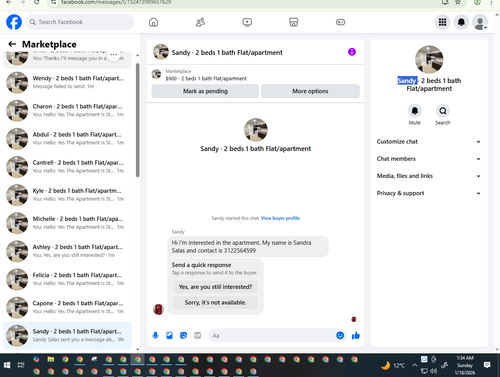500x377 pixels.
Task: Select Sandy's conversation at list bottom
Action: coord(67,335)
